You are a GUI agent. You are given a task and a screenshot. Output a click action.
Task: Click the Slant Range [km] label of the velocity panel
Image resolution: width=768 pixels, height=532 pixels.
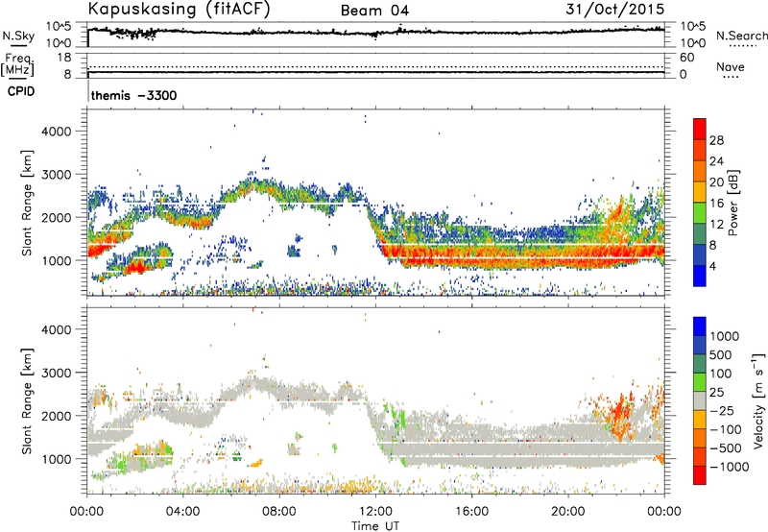(27, 400)
